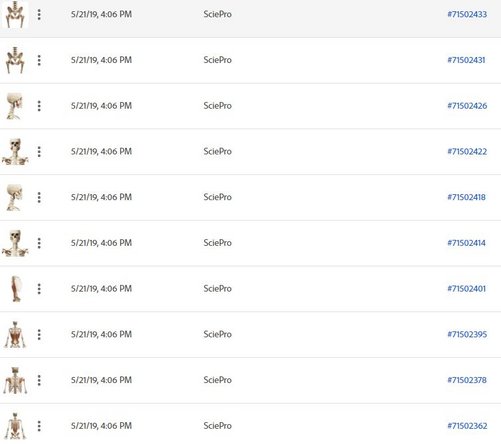The height and width of the screenshot is (444, 501).
Task: Select the side-view skull thumbnail for #71502426
Action: (14, 106)
